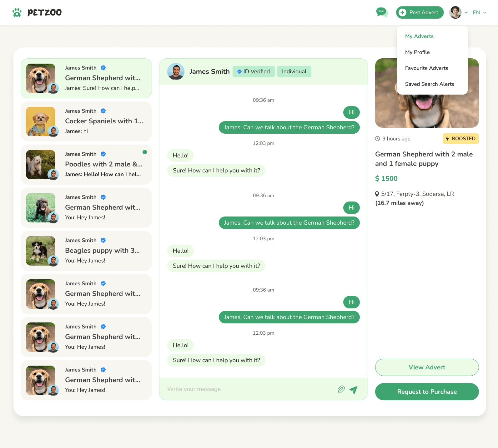
Task: Click the Post Advert button
Action: pyautogui.click(x=420, y=12)
